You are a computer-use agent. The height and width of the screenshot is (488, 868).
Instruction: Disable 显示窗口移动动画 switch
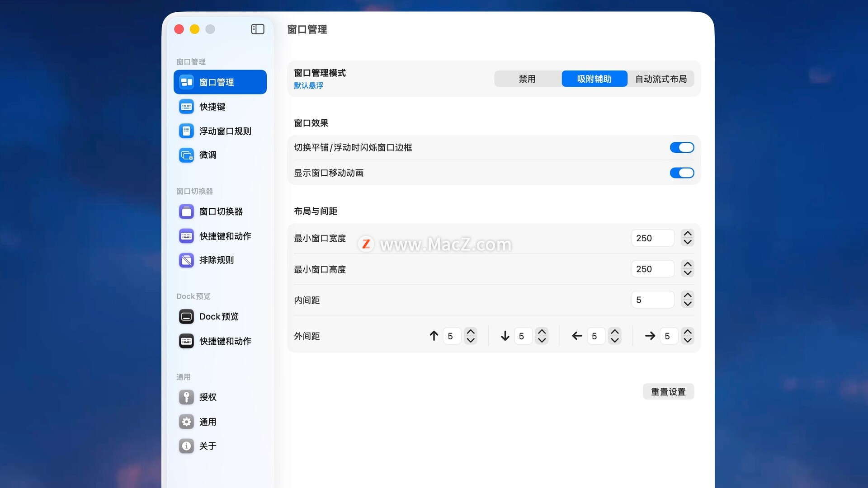coord(682,173)
